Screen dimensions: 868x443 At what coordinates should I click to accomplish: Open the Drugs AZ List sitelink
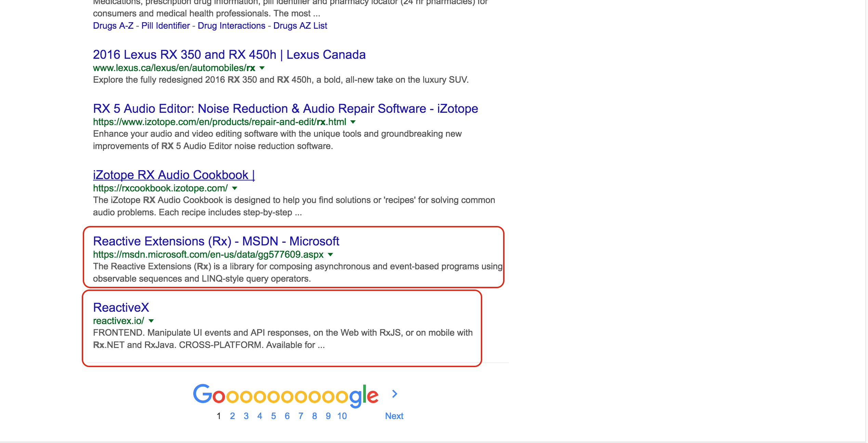[300, 26]
